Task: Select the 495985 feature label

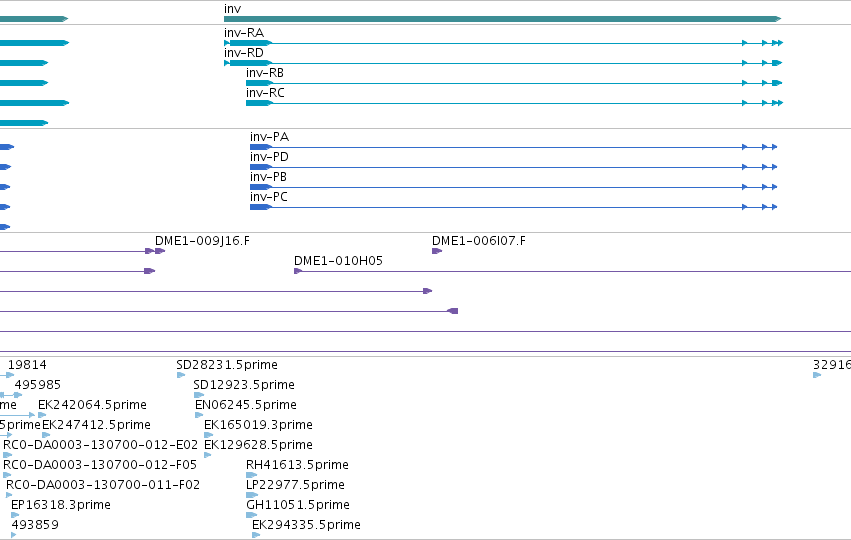Action: click(37, 385)
